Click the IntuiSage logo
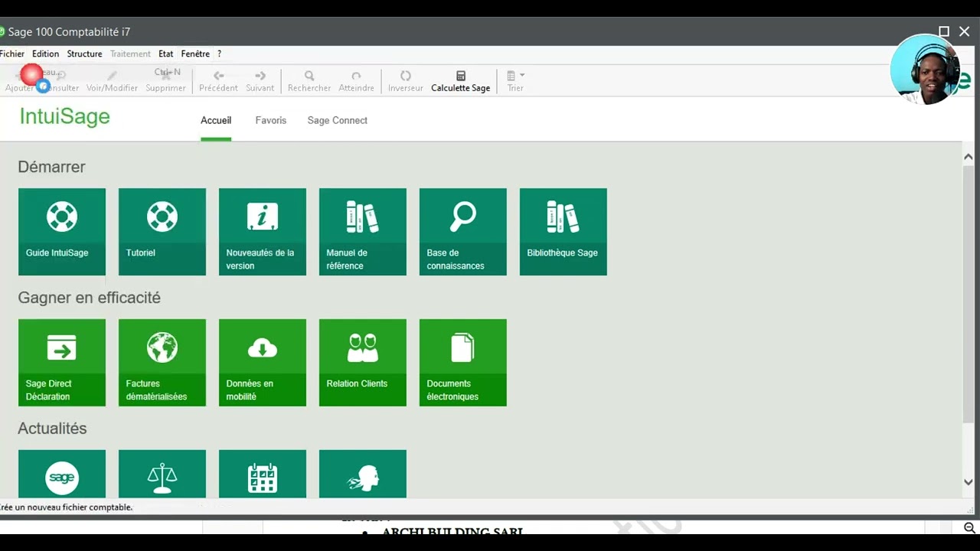Viewport: 980px width, 551px height. click(65, 116)
